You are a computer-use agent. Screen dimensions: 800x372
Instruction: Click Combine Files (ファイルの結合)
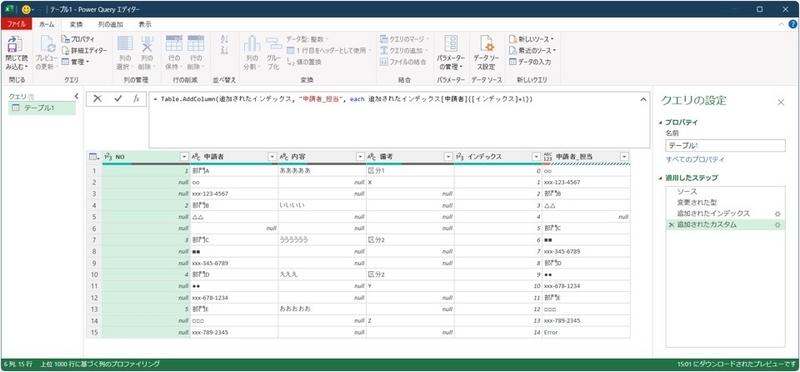coord(403,61)
